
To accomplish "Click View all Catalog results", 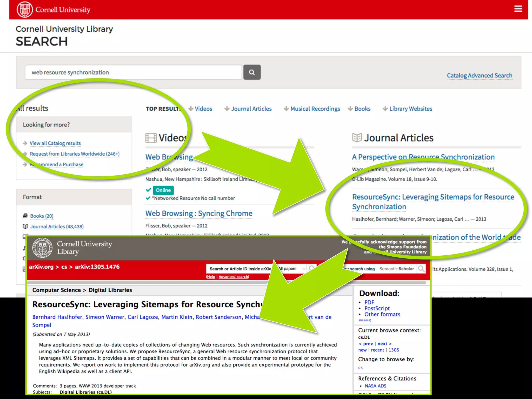I will click(55, 143).
